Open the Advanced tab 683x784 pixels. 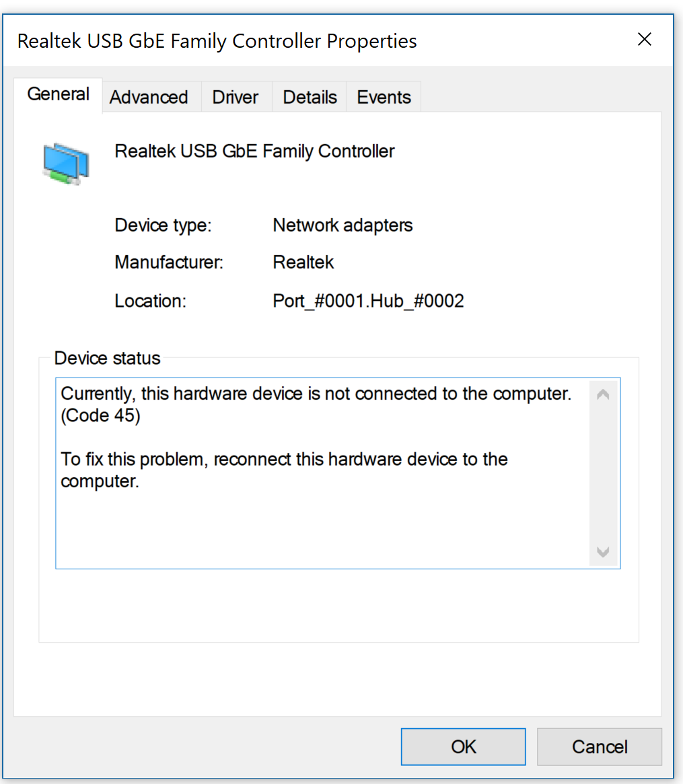[149, 97]
